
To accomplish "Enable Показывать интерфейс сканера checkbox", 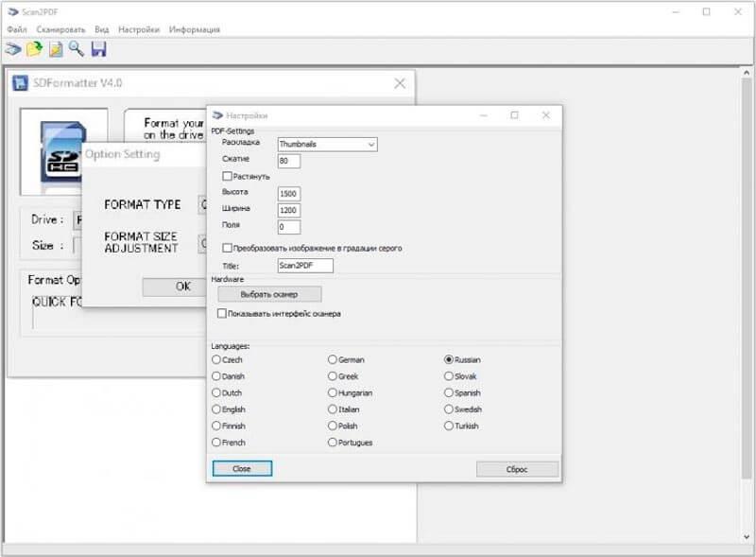I will coord(222,313).
